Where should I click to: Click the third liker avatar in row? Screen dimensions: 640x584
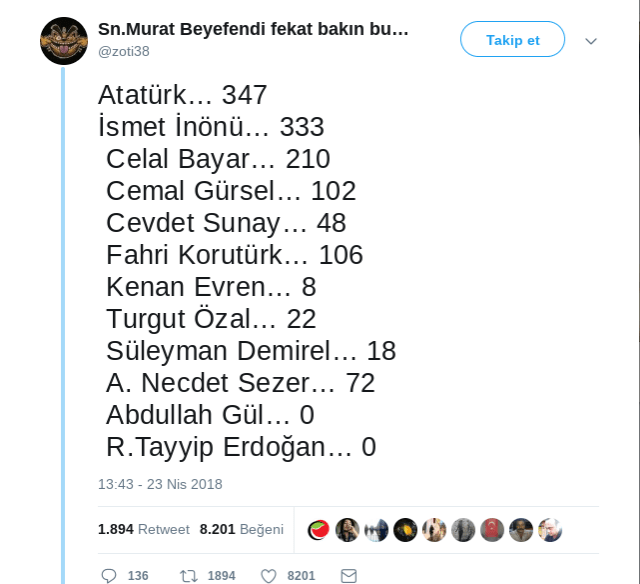pos(376,530)
